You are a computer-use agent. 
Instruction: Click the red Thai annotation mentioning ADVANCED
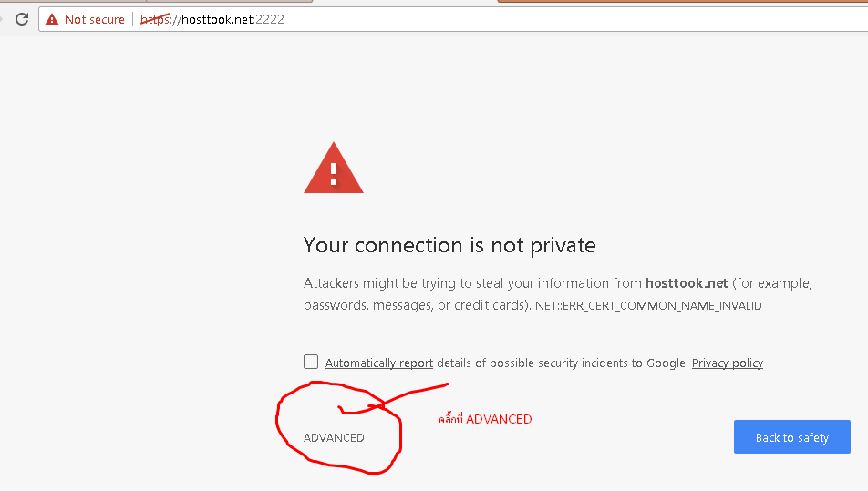pyautogui.click(x=485, y=419)
